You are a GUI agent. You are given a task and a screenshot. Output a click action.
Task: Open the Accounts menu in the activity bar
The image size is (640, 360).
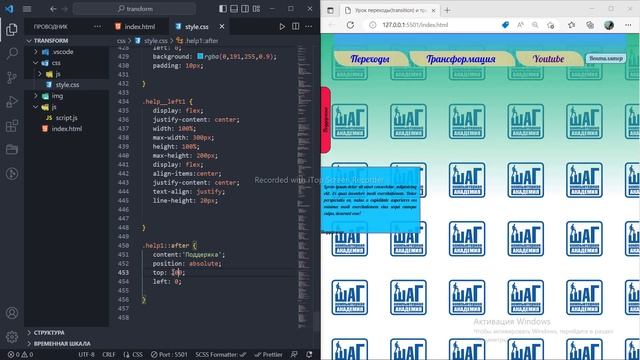coord(12,313)
